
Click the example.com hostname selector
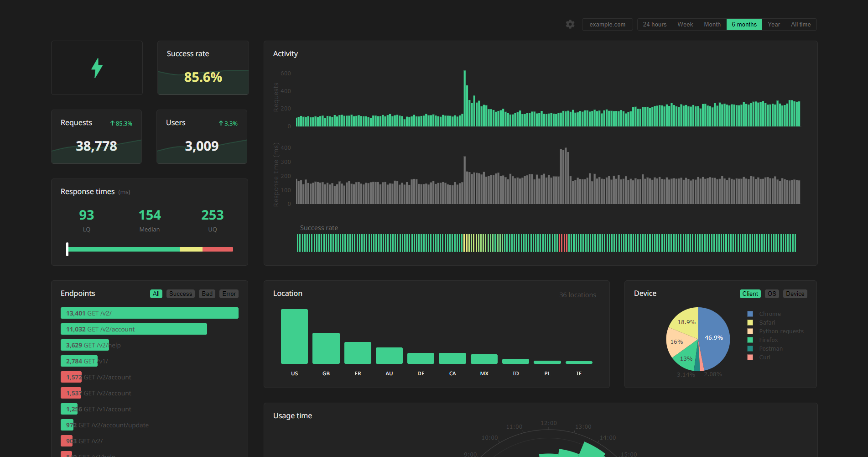pos(607,25)
